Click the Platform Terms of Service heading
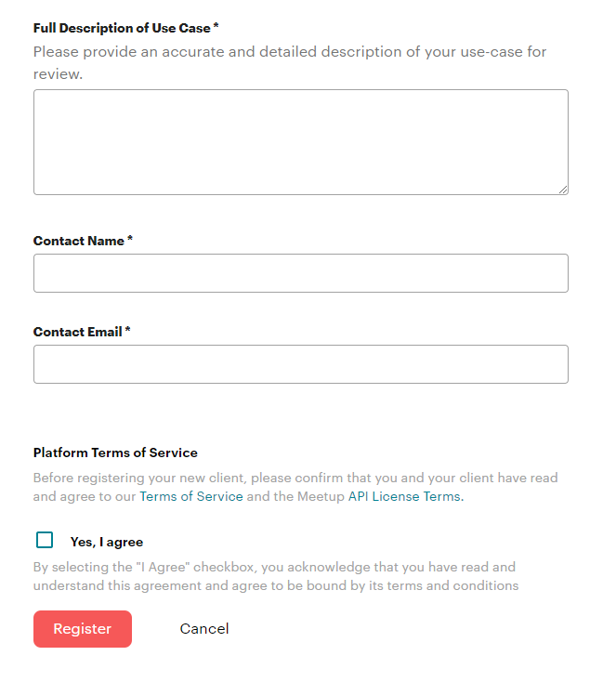This screenshot has height=682, width=616. coord(115,452)
